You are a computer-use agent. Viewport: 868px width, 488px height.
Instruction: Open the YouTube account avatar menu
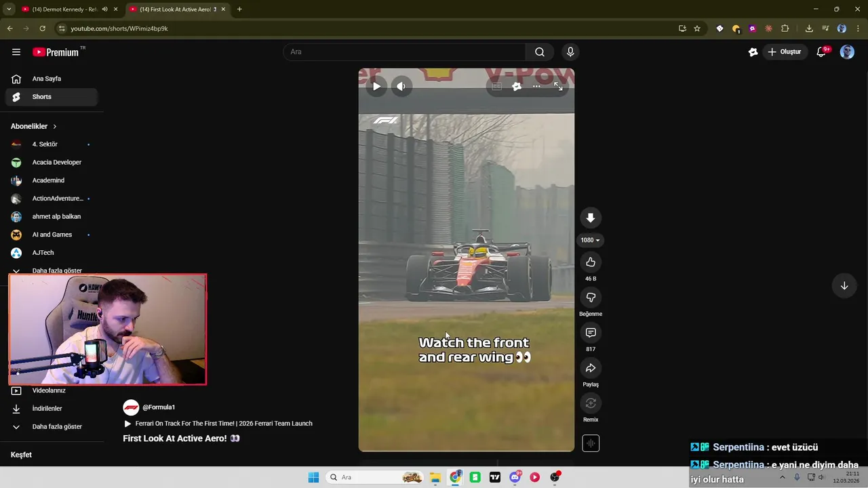(x=847, y=52)
